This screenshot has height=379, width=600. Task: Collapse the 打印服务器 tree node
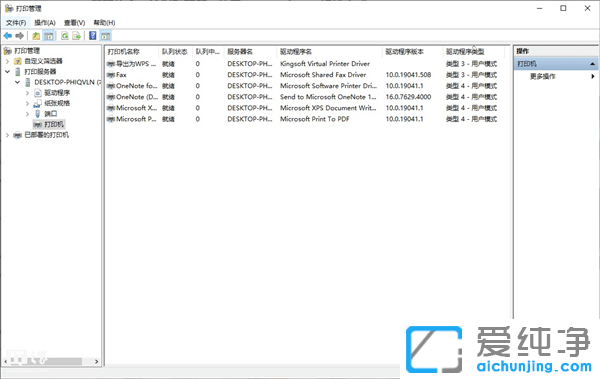(x=7, y=72)
